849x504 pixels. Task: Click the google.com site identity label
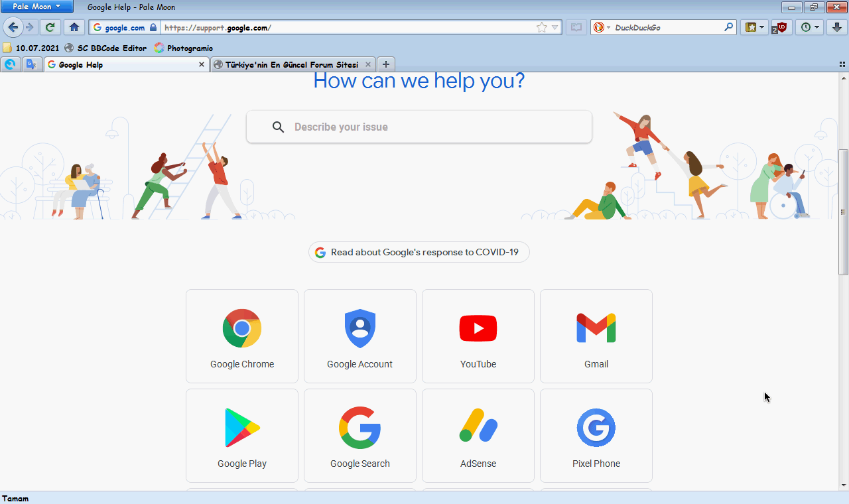[125, 28]
